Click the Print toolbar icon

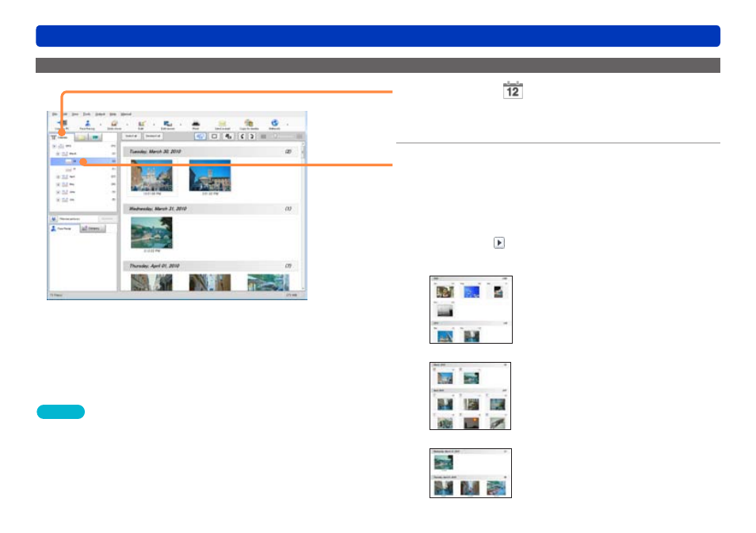(196, 125)
